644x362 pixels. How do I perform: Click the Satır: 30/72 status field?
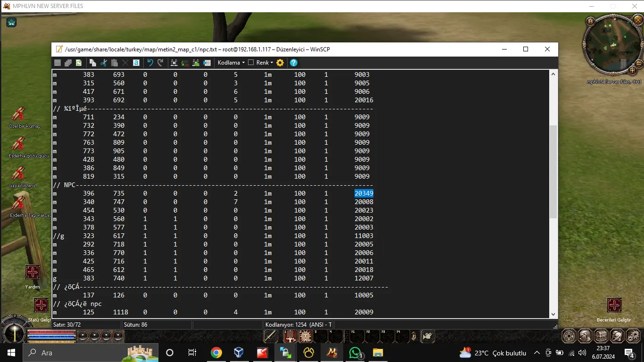click(x=86, y=325)
